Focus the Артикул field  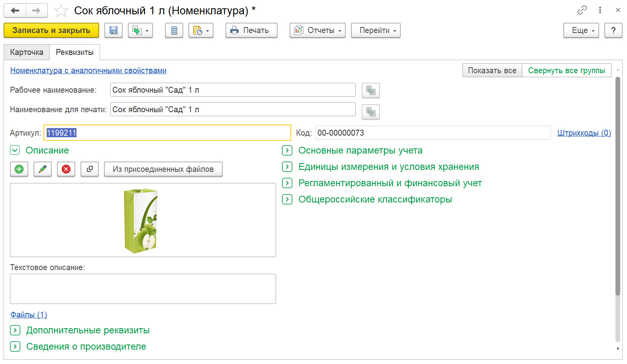coord(167,133)
